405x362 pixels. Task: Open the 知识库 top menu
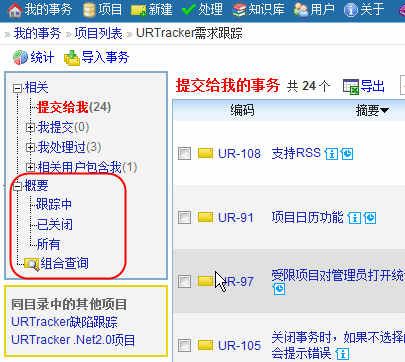click(x=267, y=10)
